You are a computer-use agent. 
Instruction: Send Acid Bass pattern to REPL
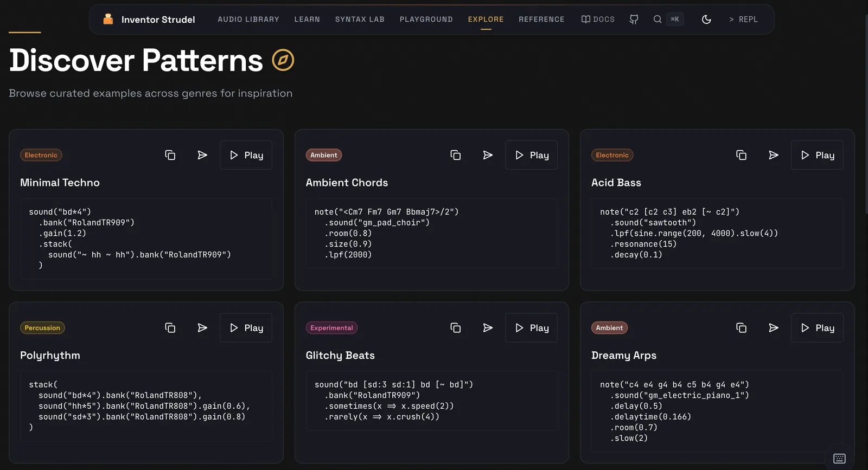click(x=774, y=155)
